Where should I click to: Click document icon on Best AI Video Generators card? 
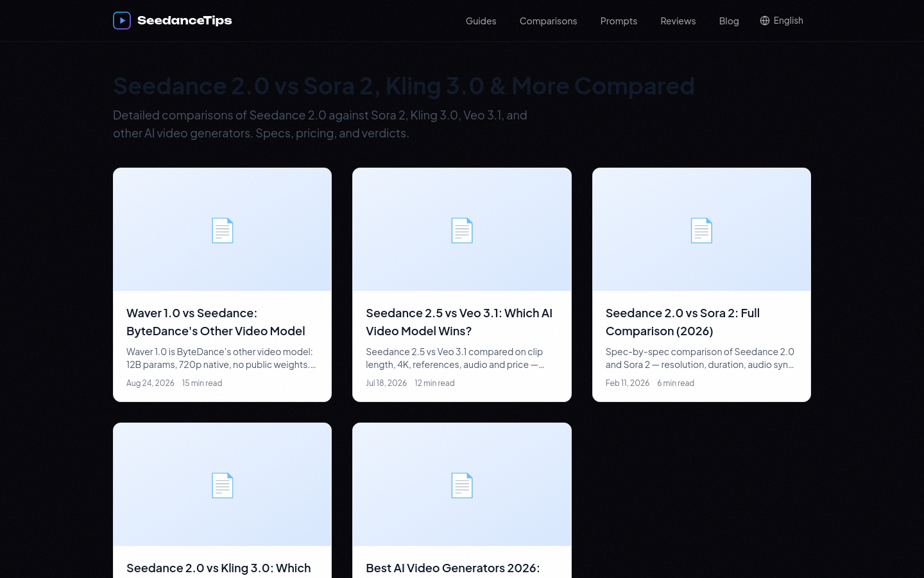[462, 486]
